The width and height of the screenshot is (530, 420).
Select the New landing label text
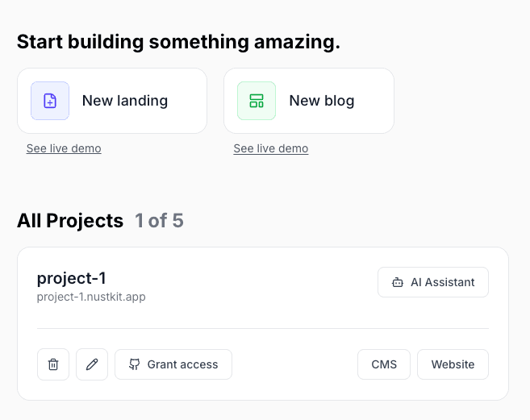[125, 101]
